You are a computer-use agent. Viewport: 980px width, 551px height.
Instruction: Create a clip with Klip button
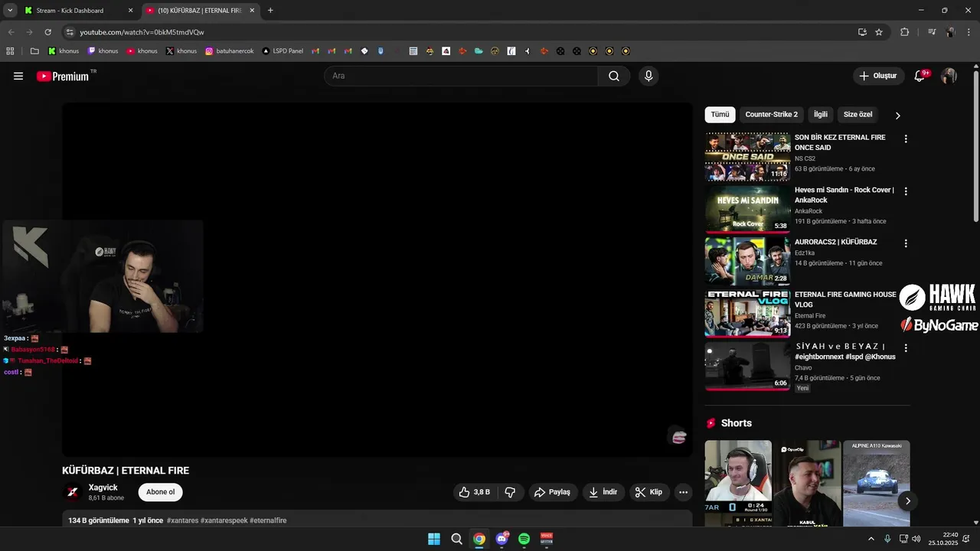tap(649, 492)
